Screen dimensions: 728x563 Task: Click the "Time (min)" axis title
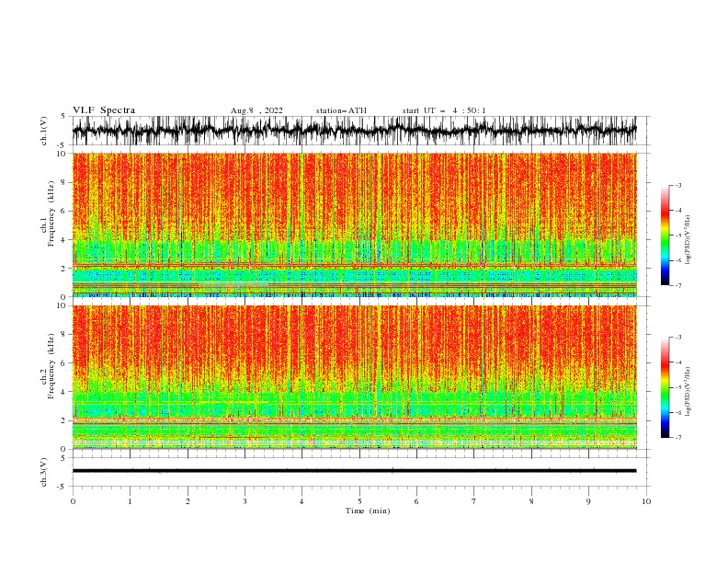[x=368, y=511]
